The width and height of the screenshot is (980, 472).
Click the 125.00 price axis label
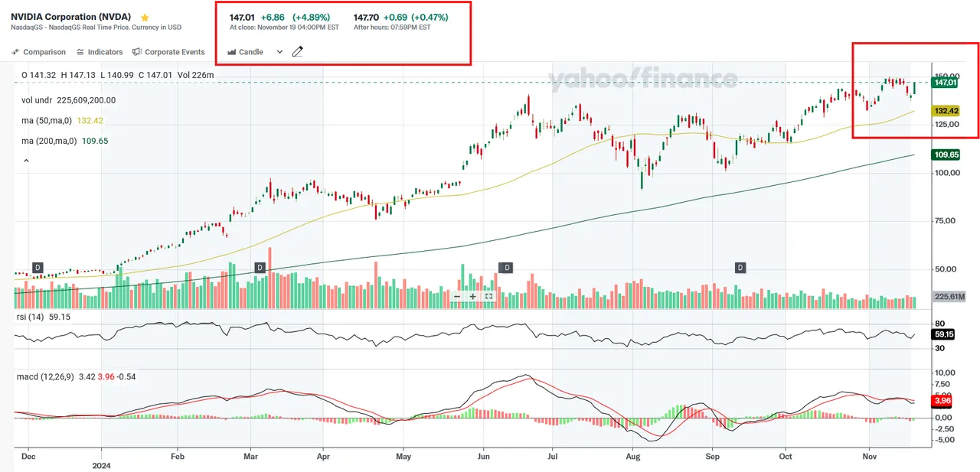coord(947,125)
